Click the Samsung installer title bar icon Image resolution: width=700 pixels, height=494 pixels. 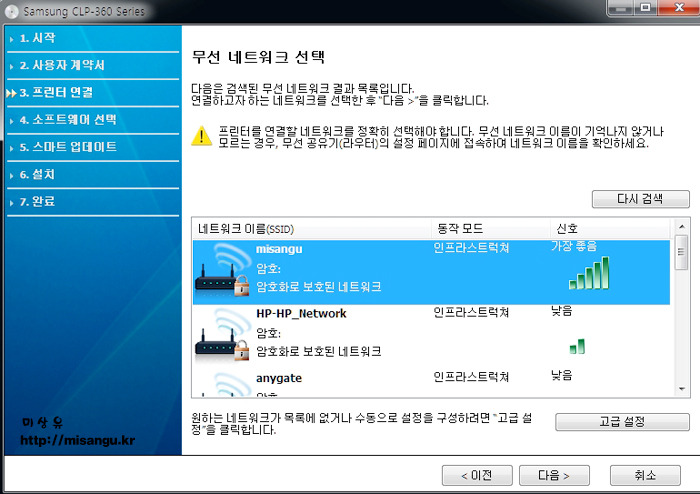[12, 11]
